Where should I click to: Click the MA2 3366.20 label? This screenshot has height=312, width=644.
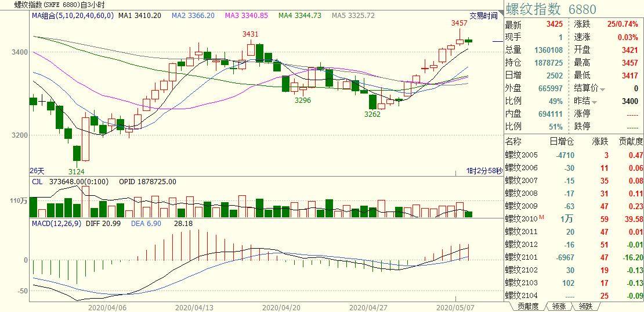tap(193, 16)
